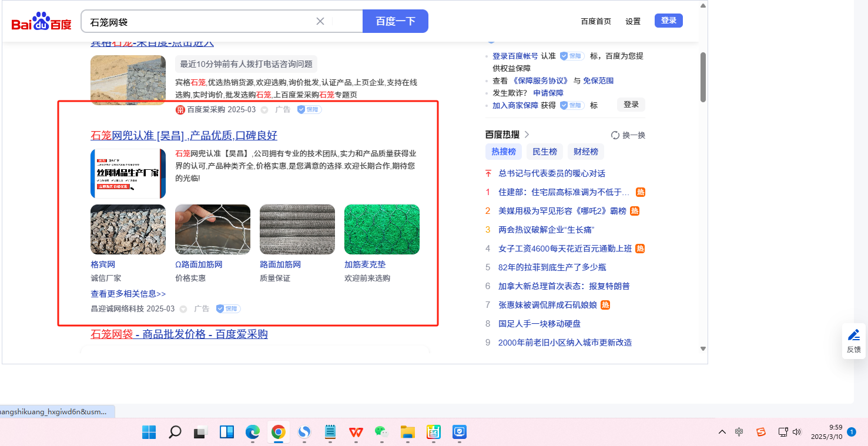Open the 查看更多相关信息 link

(x=128, y=294)
